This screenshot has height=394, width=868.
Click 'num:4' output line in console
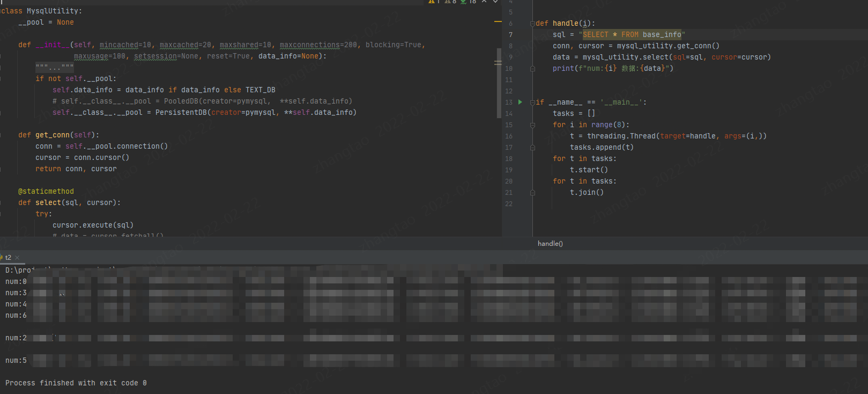click(16, 304)
